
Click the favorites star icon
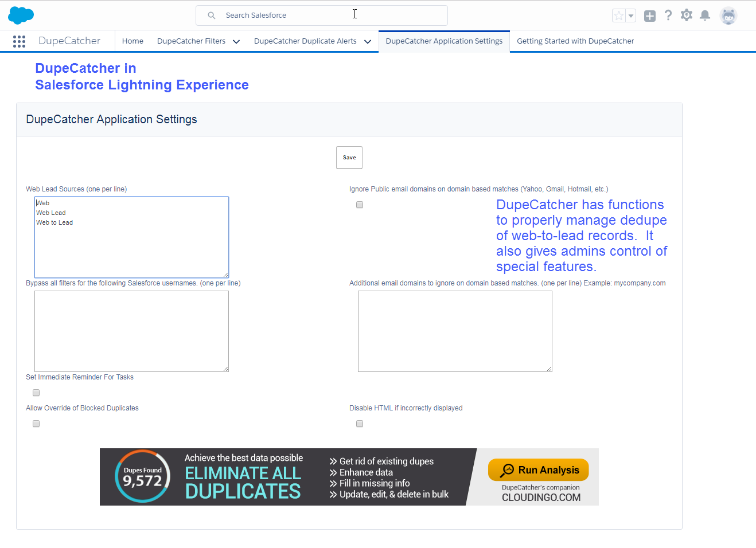click(619, 16)
